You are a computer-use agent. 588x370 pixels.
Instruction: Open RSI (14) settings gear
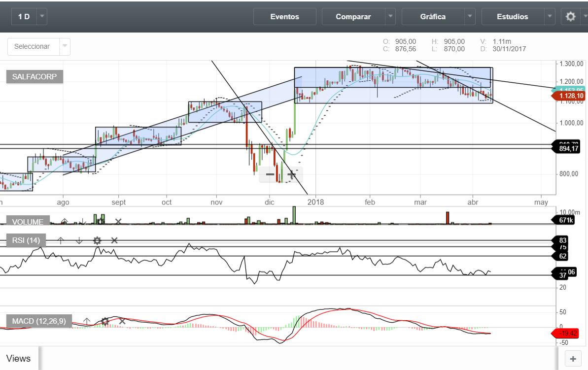coord(97,240)
